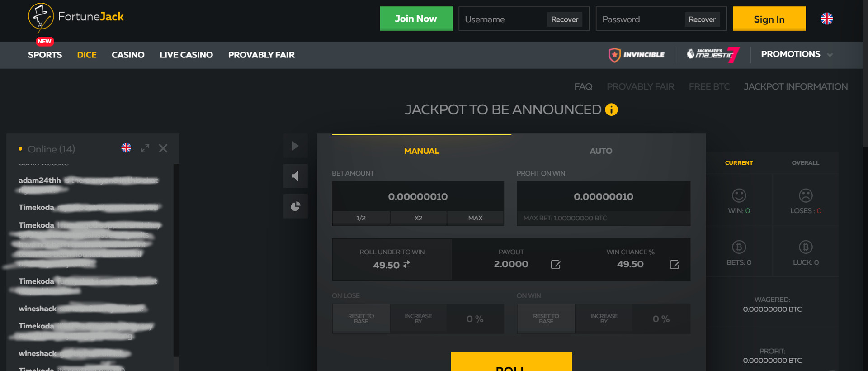Viewport: 868px width, 371px height.
Task: Click the bet amount field
Action: point(418,196)
